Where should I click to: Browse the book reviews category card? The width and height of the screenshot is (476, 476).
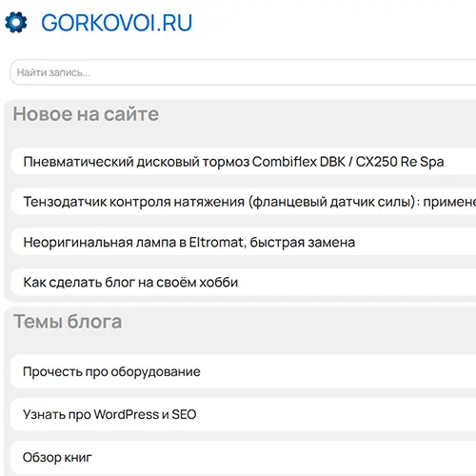(244, 457)
